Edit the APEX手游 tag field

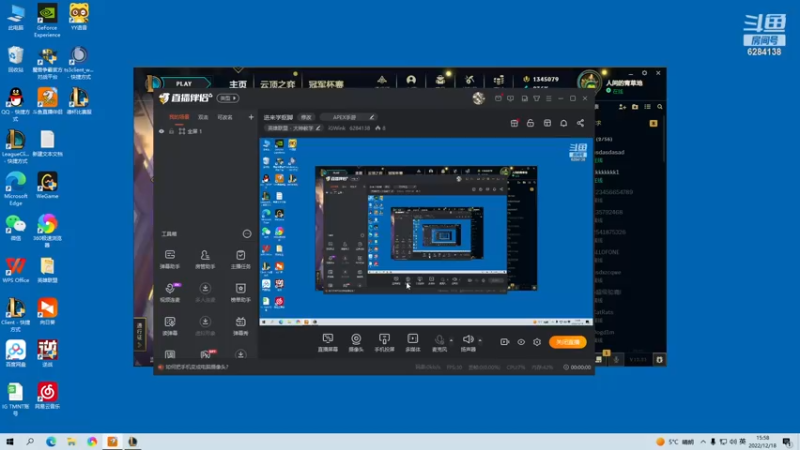click(348, 117)
